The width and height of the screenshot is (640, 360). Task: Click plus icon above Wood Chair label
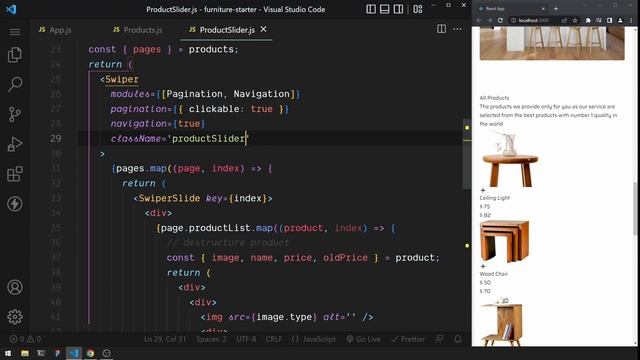point(483,266)
